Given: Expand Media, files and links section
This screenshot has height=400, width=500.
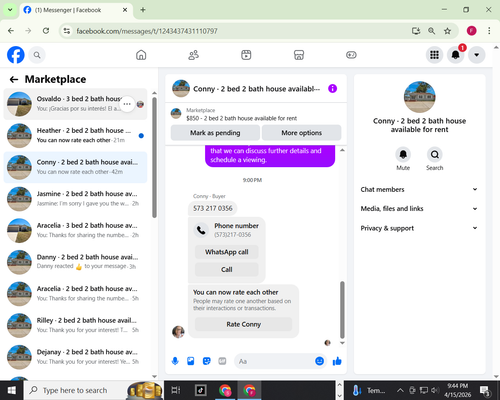Looking at the screenshot, I should click(419, 209).
